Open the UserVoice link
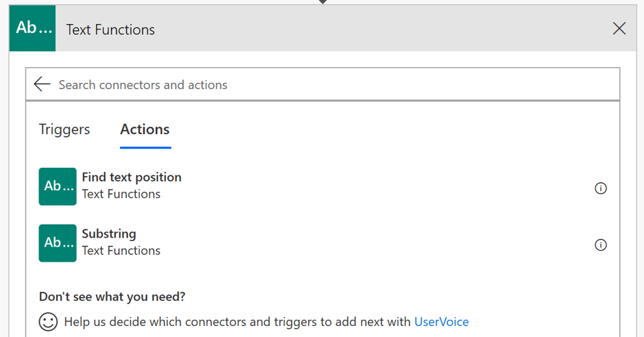644x337 pixels. 441,322
